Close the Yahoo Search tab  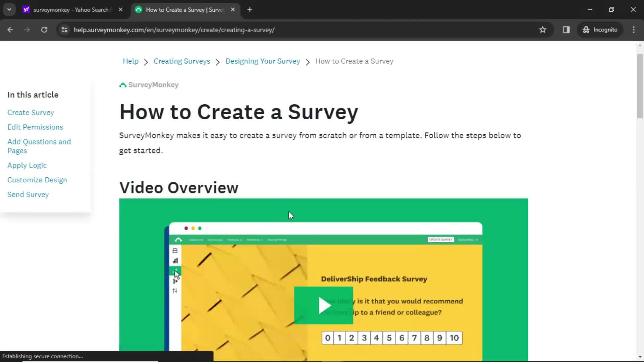pos(120,10)
